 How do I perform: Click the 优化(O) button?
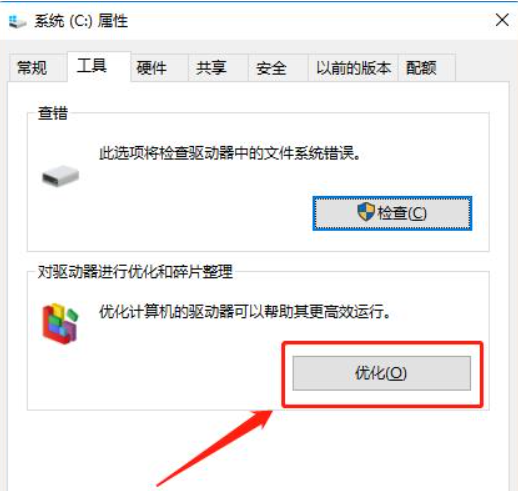382,373
